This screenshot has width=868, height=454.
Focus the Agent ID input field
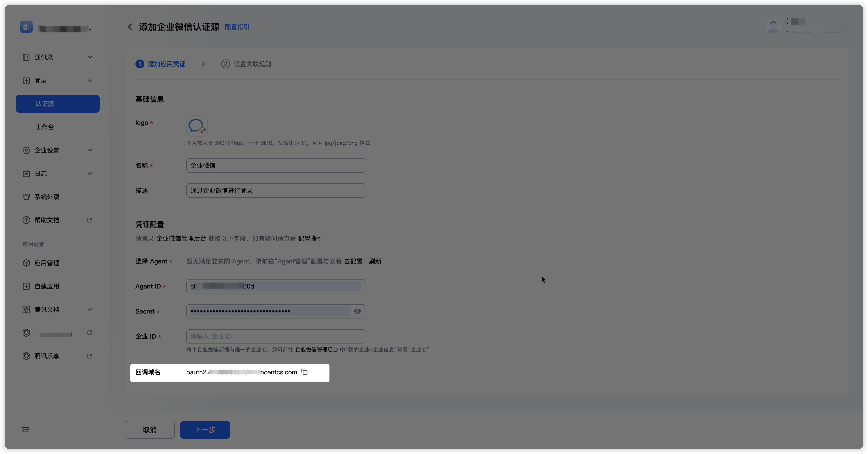276,286
